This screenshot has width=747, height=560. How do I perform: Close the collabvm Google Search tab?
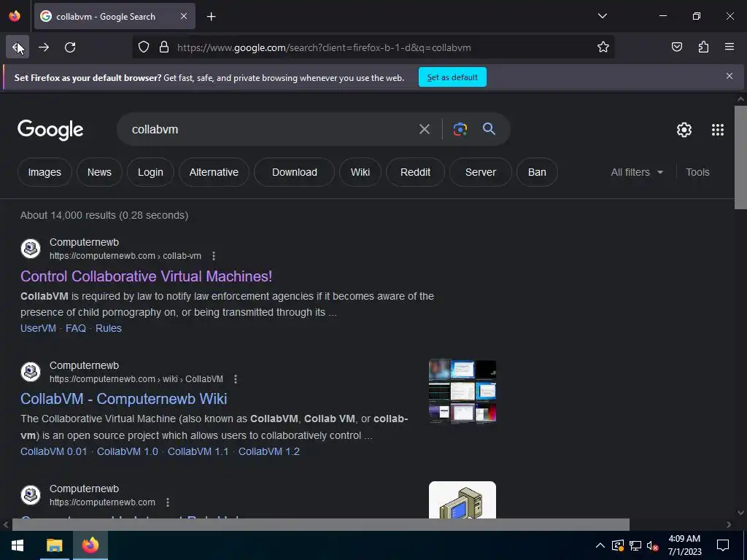184,16
